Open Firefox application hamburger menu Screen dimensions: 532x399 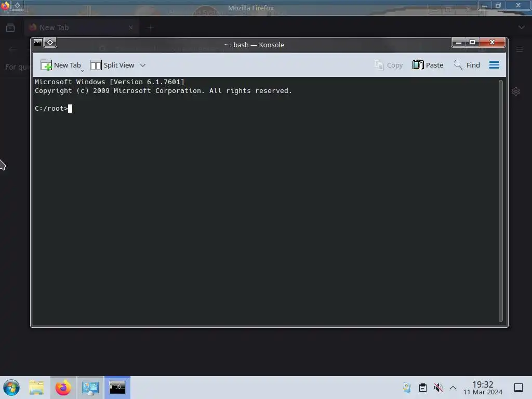tap(520, 49)
